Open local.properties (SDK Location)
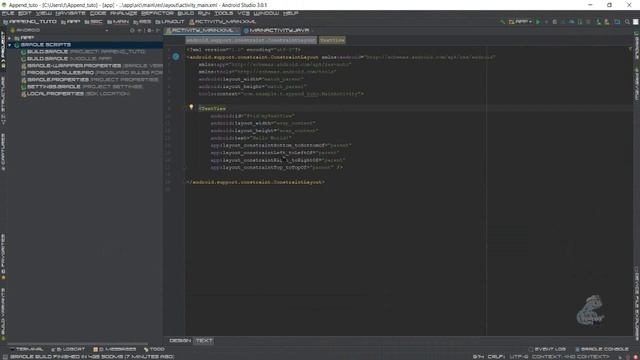 [x=76, y=93]
